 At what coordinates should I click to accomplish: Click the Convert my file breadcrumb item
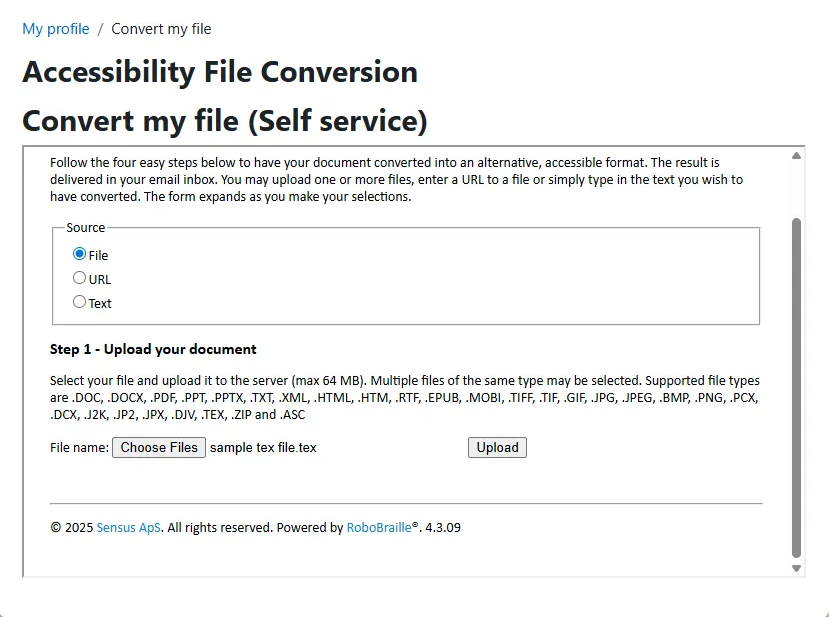161,29
